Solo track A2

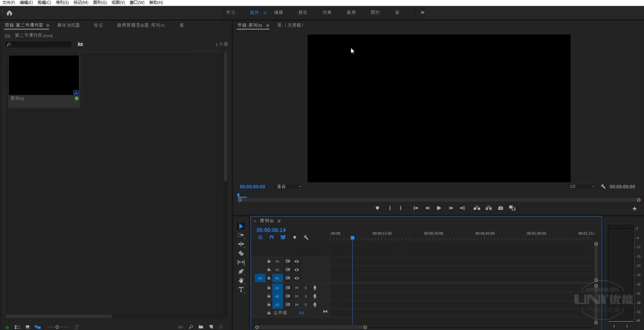tap(306, 296)
